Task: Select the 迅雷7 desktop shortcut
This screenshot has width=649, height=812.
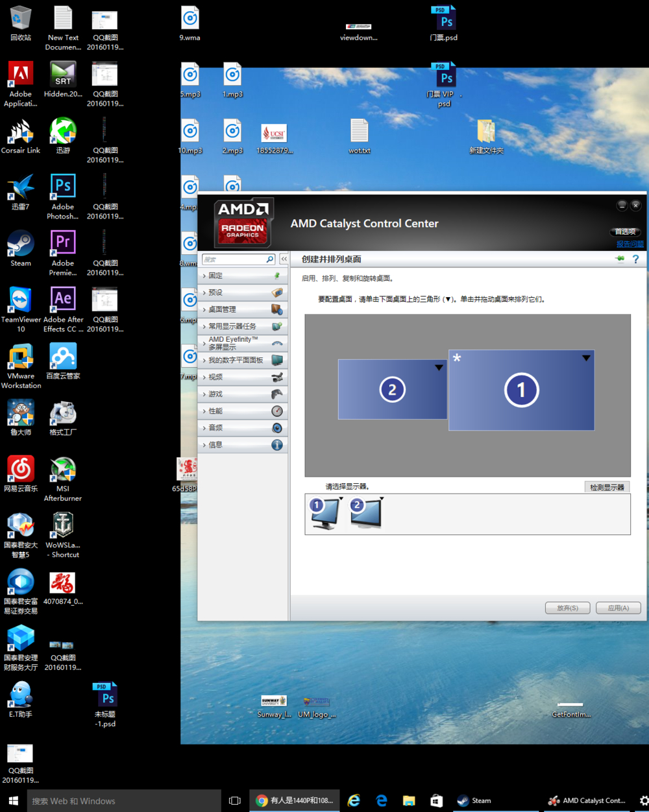Action: [21, 193]
